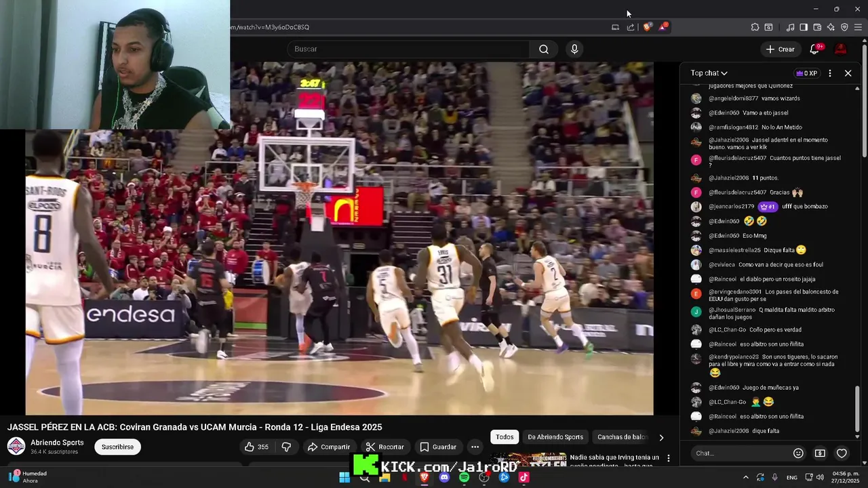Open the chat emoji picker

(x=798, y=453)
